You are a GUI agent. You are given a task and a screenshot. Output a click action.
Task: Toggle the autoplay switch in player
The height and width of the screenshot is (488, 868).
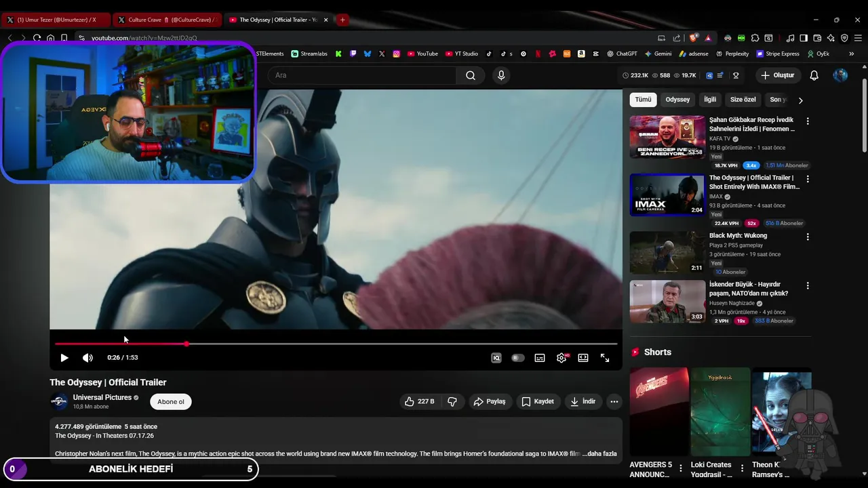point(518,358)
